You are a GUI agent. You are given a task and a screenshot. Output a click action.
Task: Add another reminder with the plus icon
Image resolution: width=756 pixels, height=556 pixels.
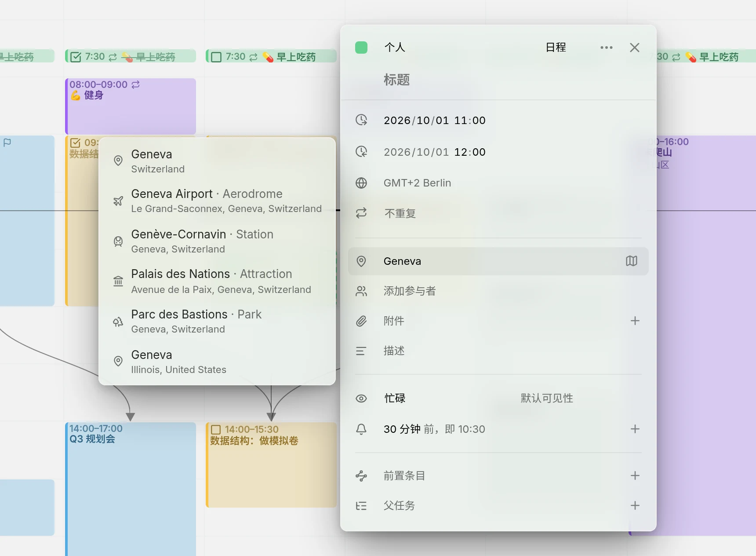click(635, 429)
